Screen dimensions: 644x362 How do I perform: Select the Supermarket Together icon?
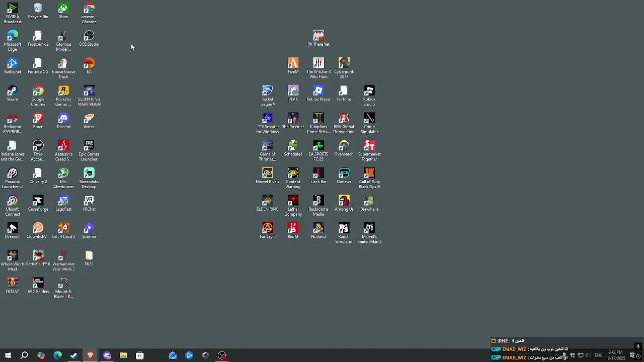[369, 151]
